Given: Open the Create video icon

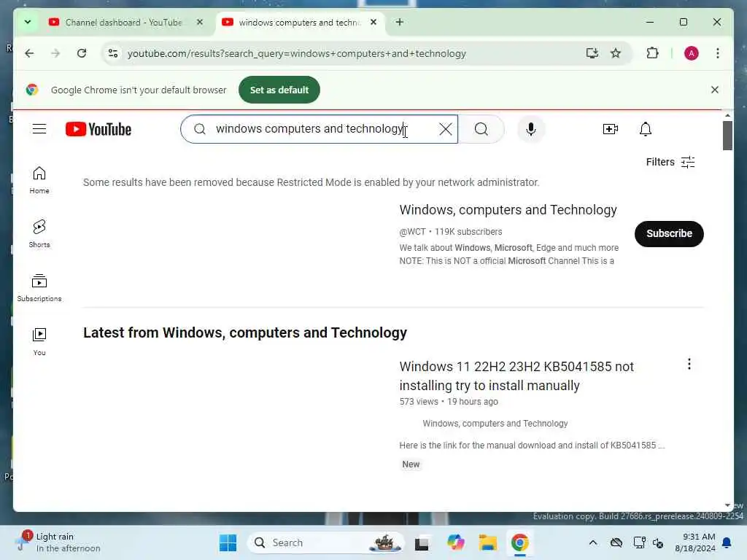Looking at the screenshot, I should (x=611, y=129).
